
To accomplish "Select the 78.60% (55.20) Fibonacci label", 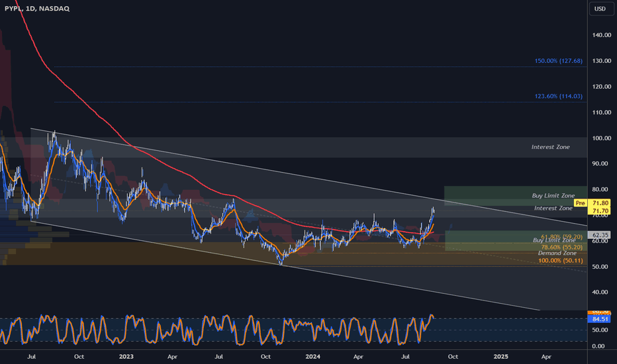I will [x=562, y=247].
